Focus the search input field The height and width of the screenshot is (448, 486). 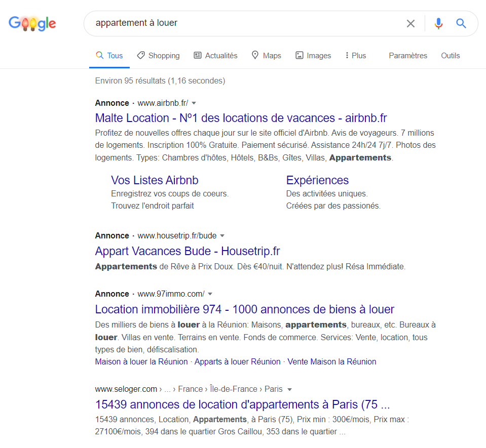point(243,23)
